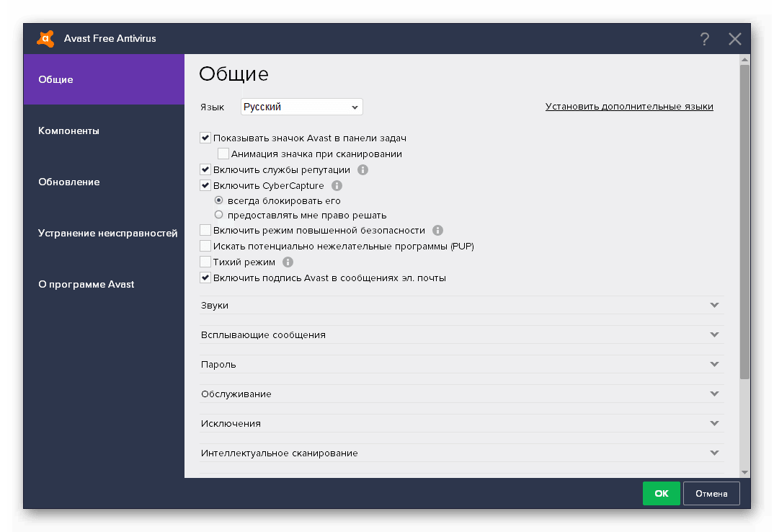This screenshot has width=774, height=532.
Task: Open the Обновление sidebar tab
Action: pos(104,182)
